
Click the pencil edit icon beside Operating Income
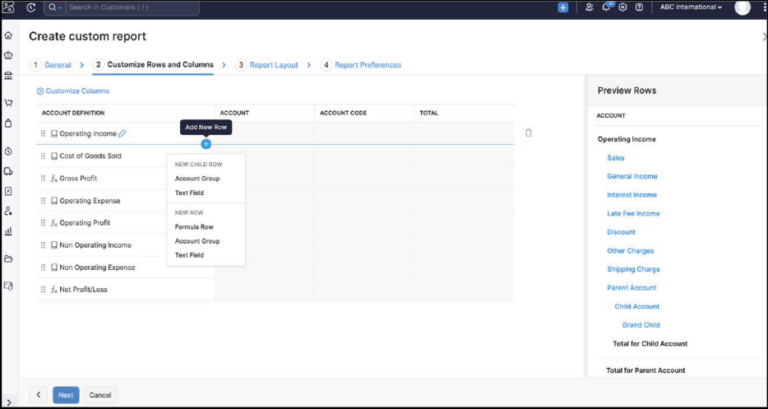coord(122,133)
